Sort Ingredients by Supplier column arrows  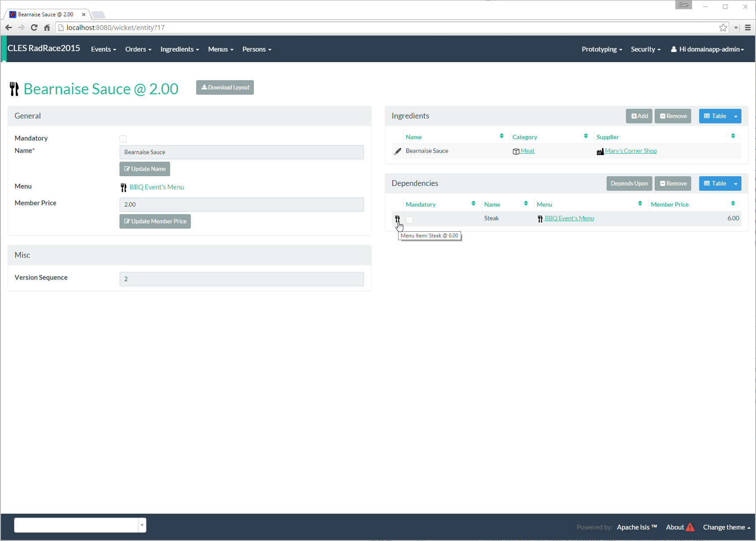pyautogui.click(x=733, y=136)
